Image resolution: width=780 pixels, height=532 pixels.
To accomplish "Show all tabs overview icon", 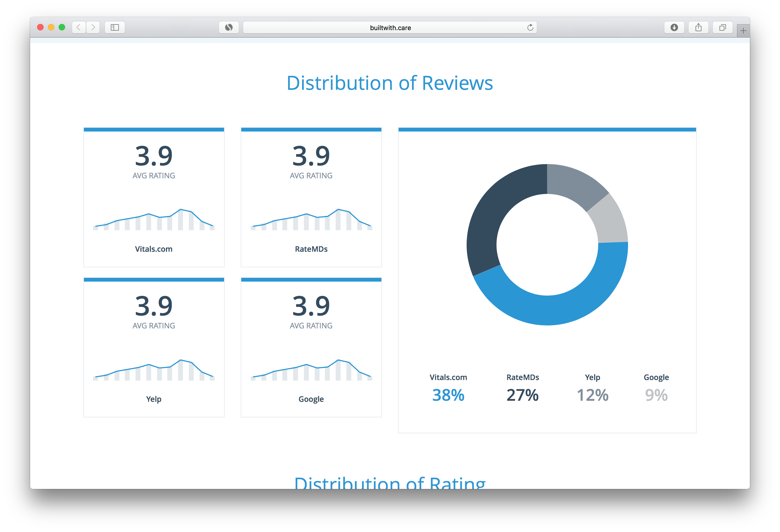I will pos(722,27).
